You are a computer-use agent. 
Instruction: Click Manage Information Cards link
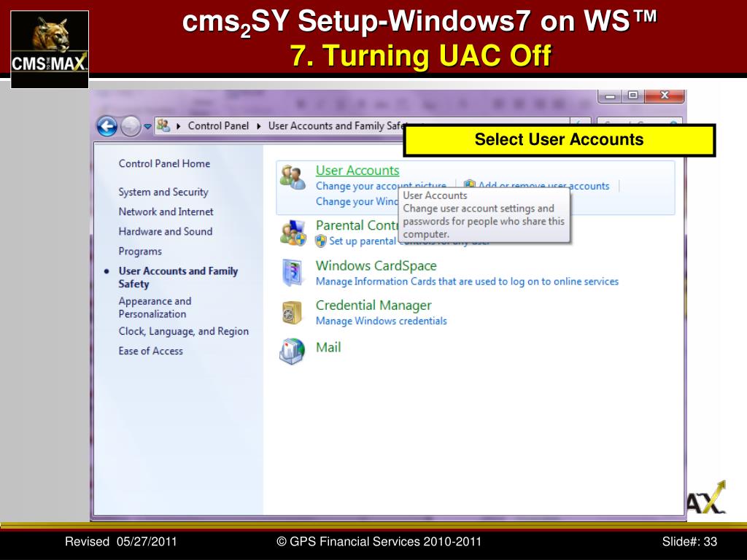coord(467,281)
